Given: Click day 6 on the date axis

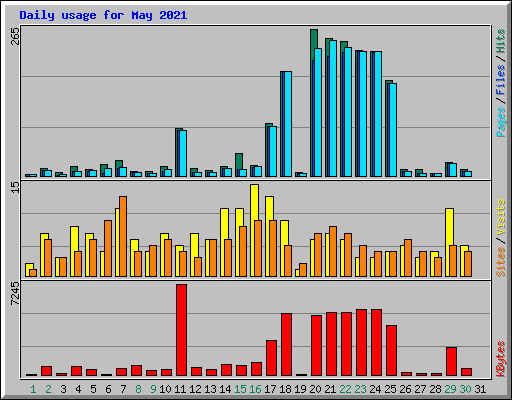Looking at the screenshot, I should tap(108, 389).
